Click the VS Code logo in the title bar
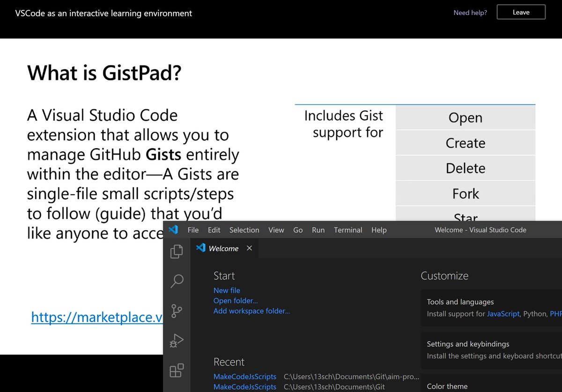Image resolution: width=562 pixels, height=392 pixels. (x=173, y=230)
